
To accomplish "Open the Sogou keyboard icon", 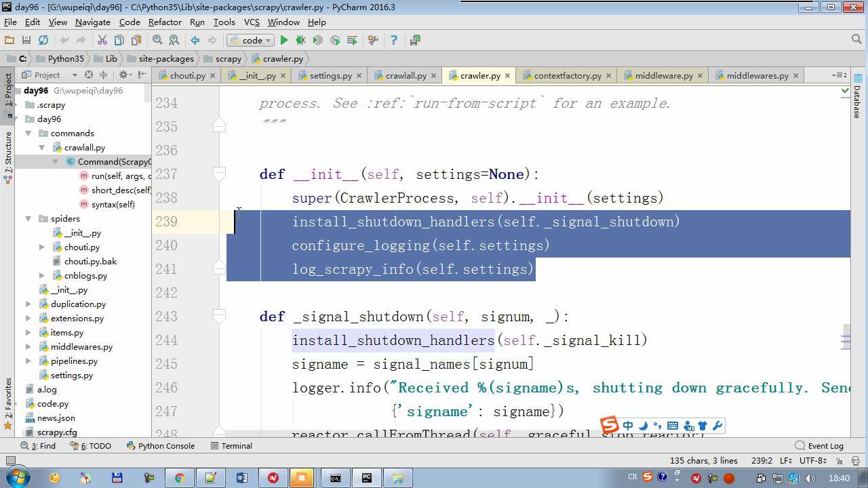I will tap(673, 426).
